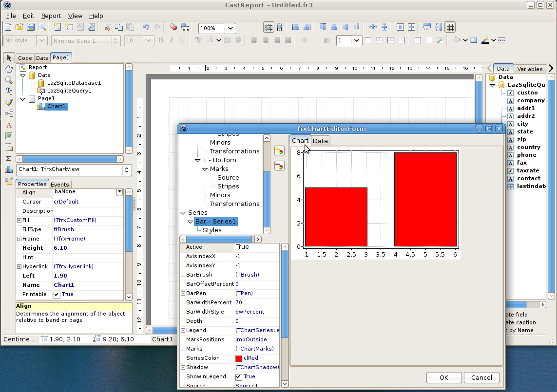Image resolution: width=557 pixels, height=392 pixels.
Task: Select the format copy brush tool
Action: pos(9,103)
